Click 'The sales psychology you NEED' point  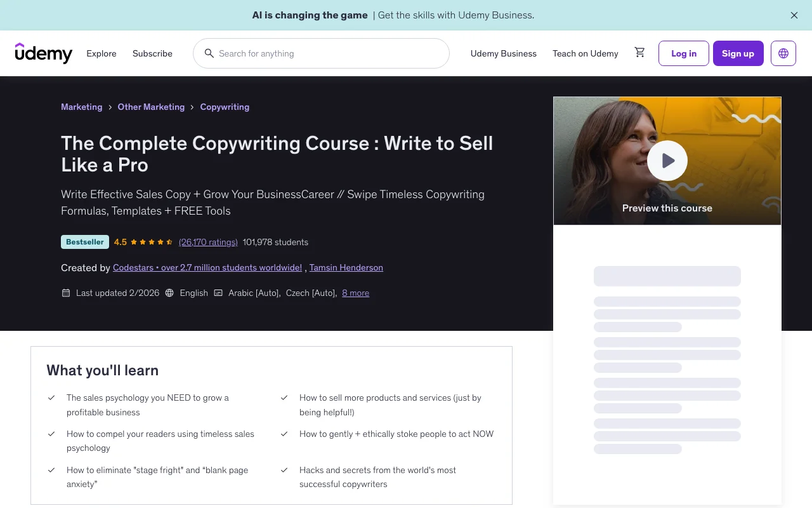pyautogui.click(x=148, y=404)
